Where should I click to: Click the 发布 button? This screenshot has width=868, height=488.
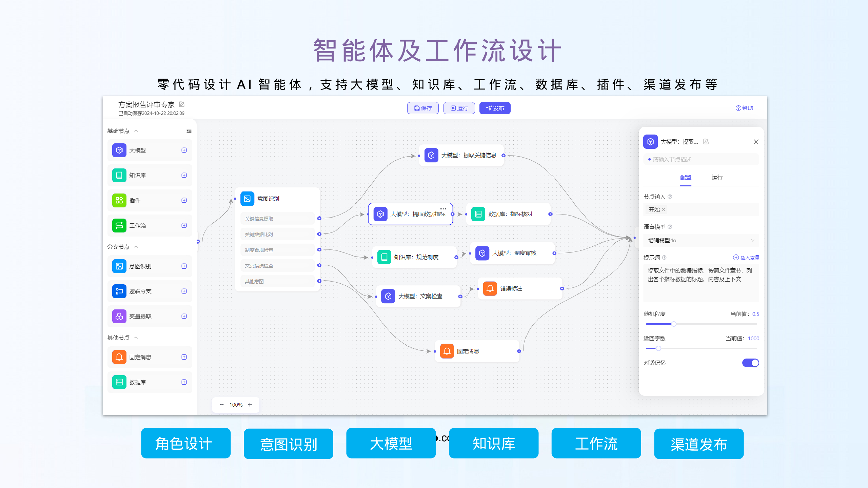click(495, 108)
